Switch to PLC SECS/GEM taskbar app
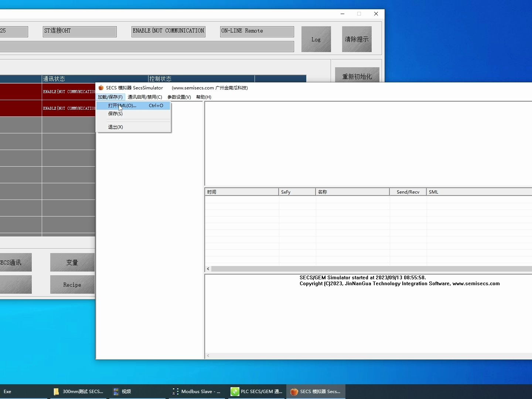The width and height of the screenshot is (532, 399). (x=256, y=392)
